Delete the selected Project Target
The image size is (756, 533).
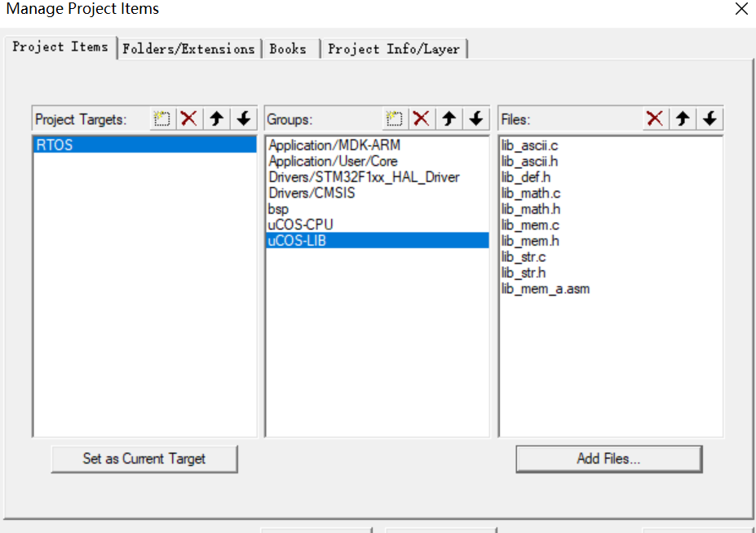click(189, 118)
